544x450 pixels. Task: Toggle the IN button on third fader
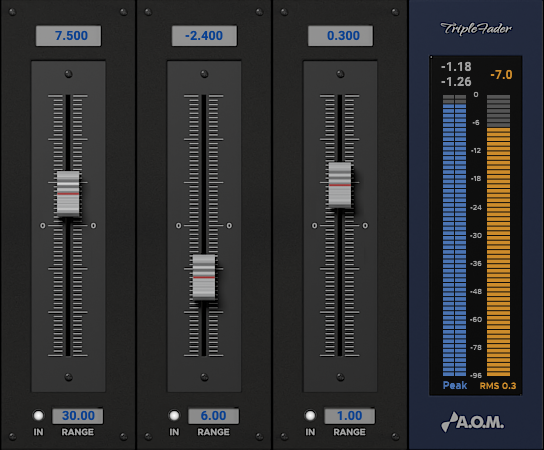[x=310, y=415]
